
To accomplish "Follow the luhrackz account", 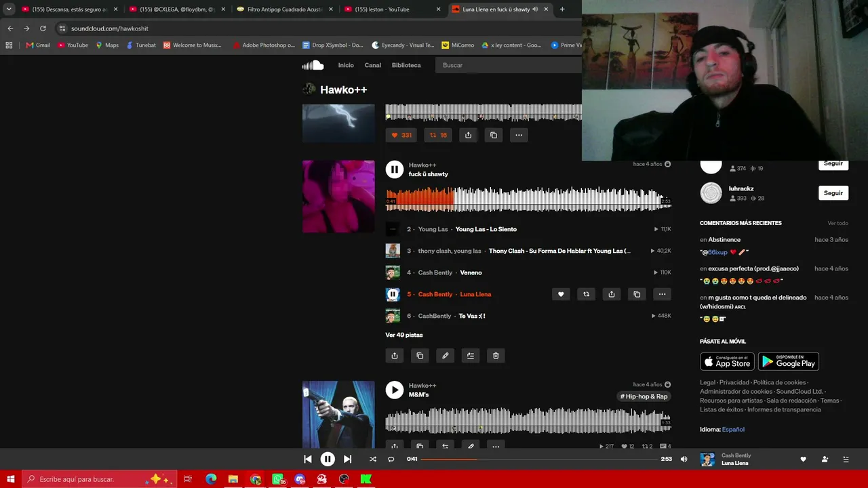I will tap(833, 193).
